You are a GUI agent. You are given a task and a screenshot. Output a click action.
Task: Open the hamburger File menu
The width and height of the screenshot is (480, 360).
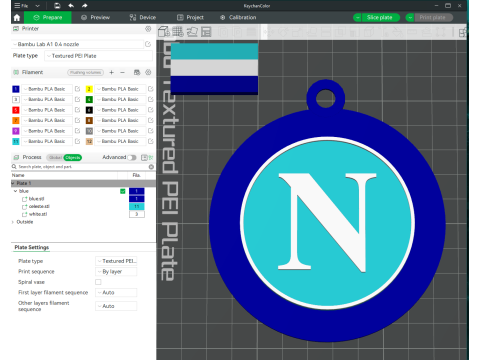click(x=21, y=6)
